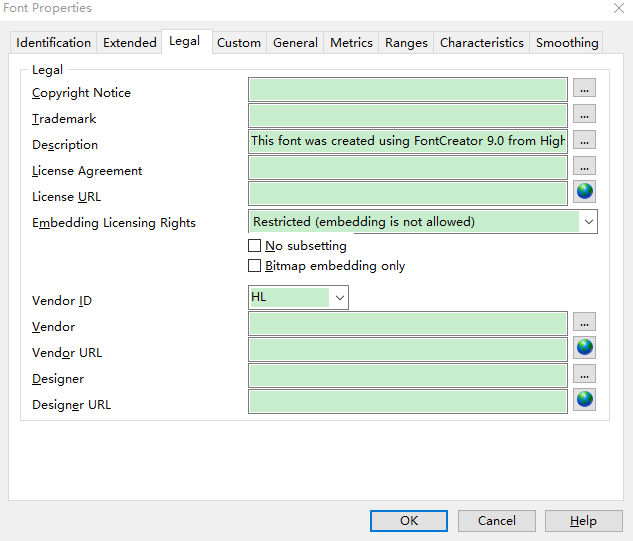Switch to the Extended tab

pyautogui.click(x=130, y=42)
